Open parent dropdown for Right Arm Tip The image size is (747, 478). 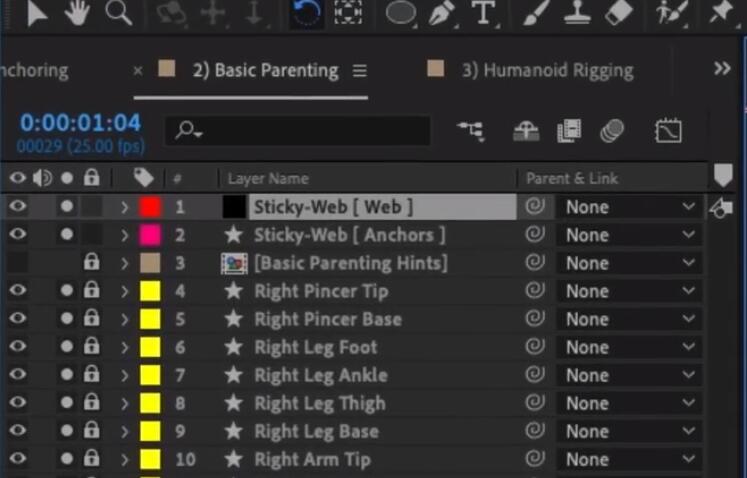[x=629, y=459]
